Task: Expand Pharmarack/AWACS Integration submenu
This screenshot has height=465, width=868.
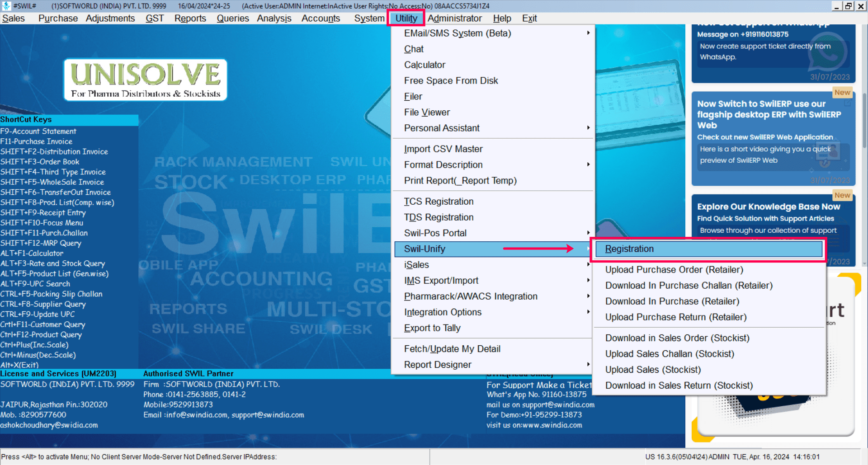Action: [x=493, y=296]
